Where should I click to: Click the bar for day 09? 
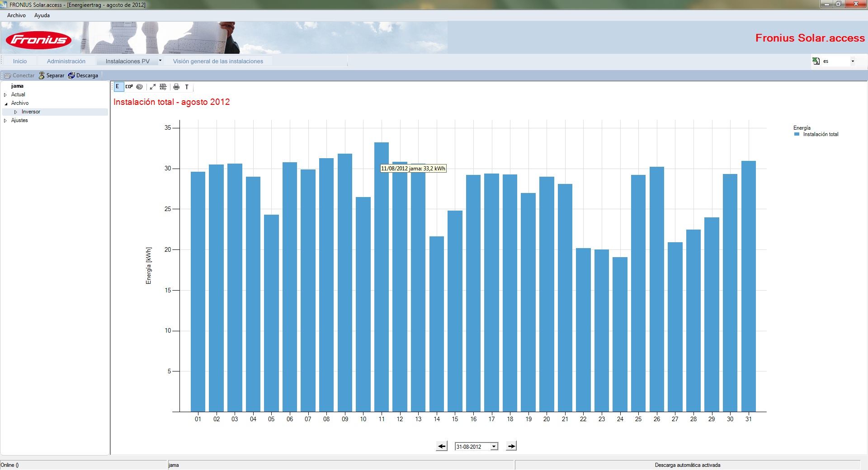[345, 283]
